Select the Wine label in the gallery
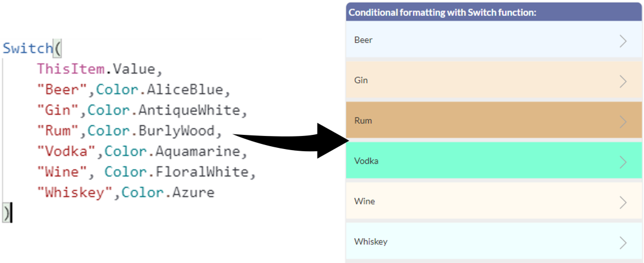The image size is (644, 263). 364,201
